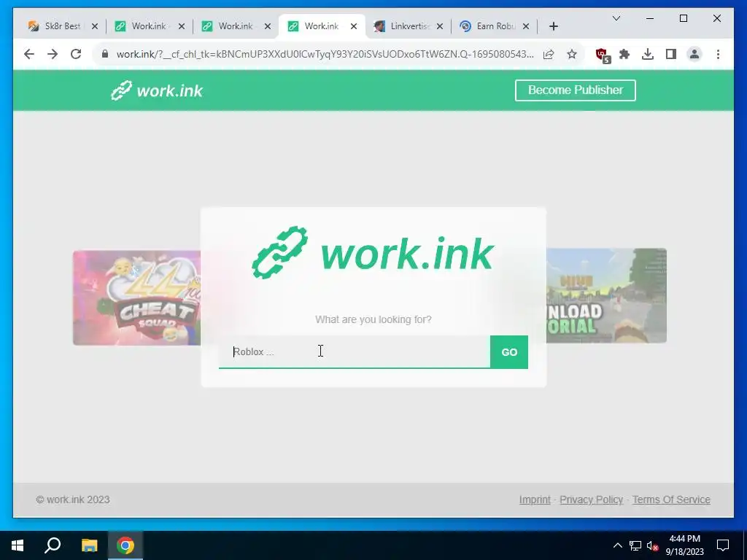Maximize the Chrome window
Viewport: 747px width, 560px height.
[x=683, y=18]
